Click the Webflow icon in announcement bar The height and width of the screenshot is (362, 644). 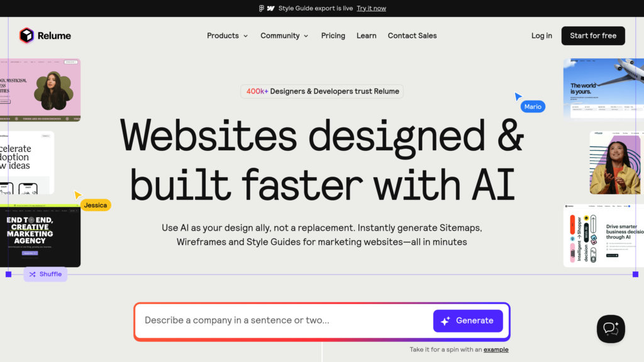point(270,8)
